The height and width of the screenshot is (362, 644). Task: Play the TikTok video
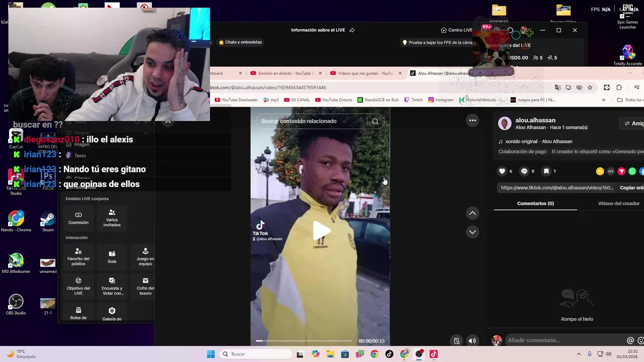321,231
